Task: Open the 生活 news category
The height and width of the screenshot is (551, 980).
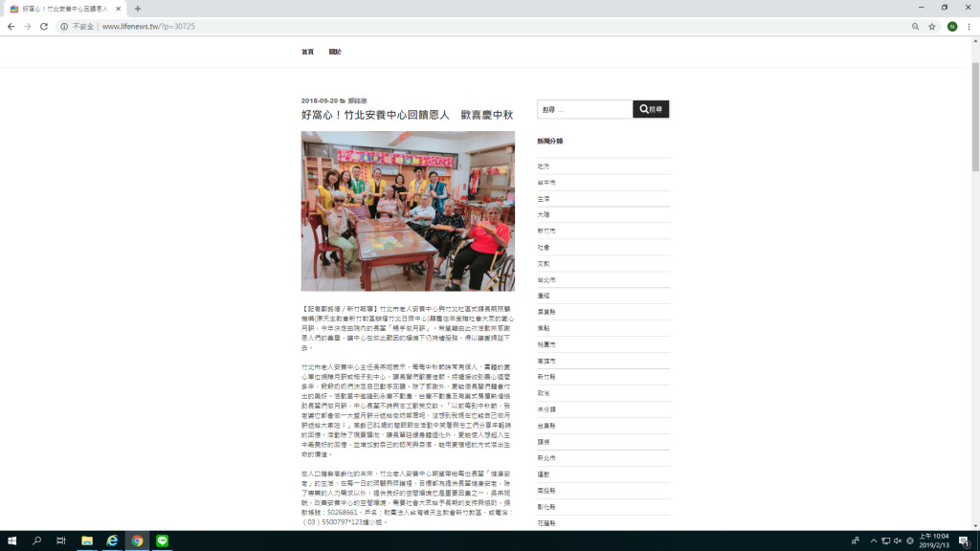Action: (x=544, y=199)
